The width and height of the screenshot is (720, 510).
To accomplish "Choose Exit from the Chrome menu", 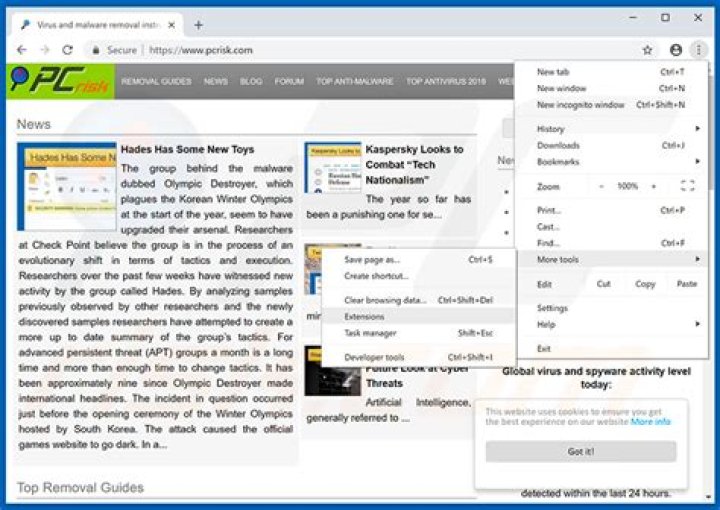I will (x=611, y=348).
